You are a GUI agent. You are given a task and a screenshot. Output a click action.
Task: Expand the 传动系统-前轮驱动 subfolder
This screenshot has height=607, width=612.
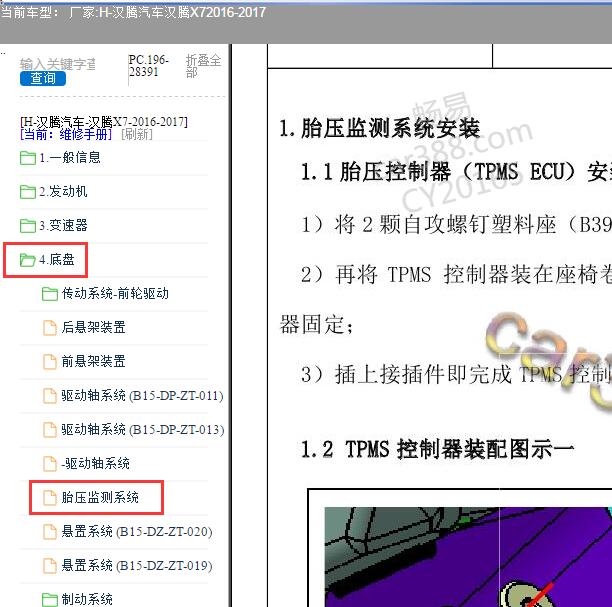click(x=115, y=294)
